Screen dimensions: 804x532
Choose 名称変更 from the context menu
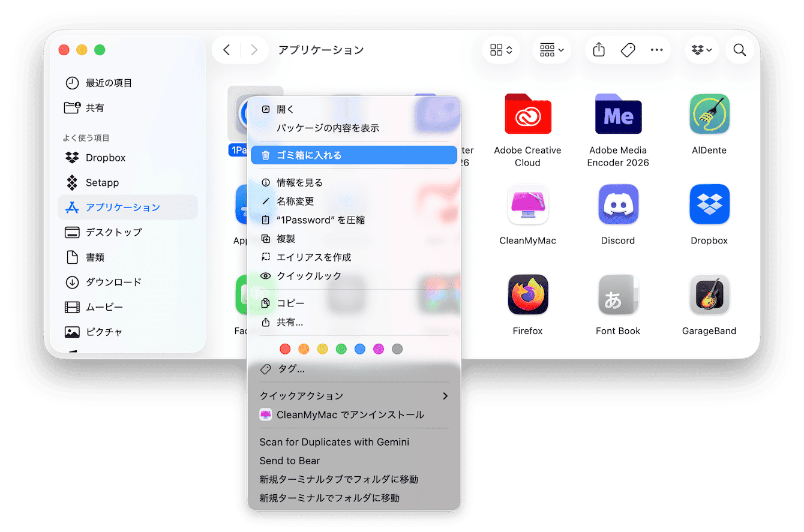click(x=354, y=201)
